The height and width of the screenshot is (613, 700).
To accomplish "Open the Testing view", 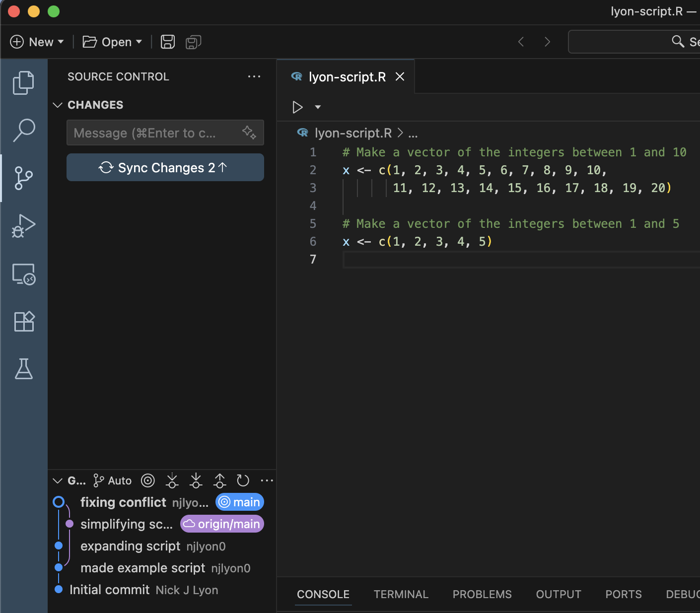I will (x=23, y=369).
